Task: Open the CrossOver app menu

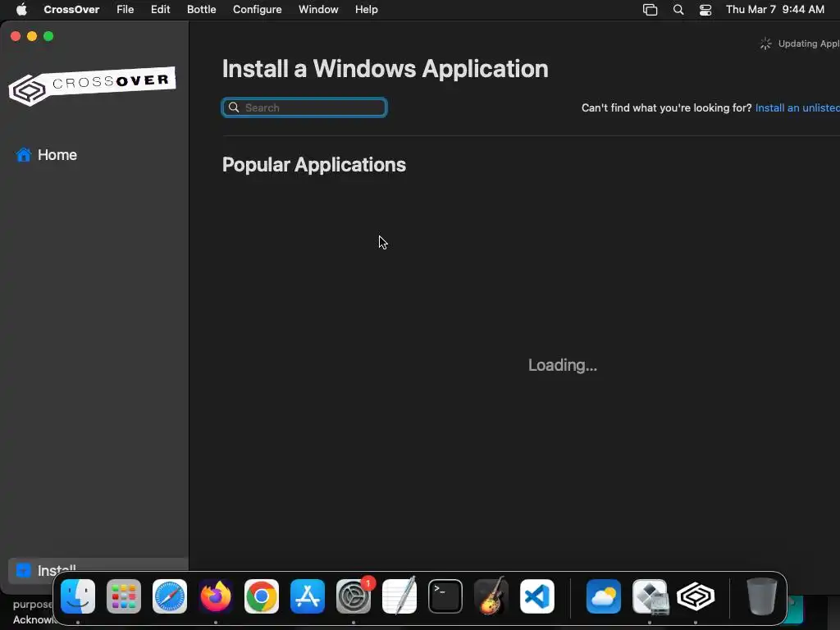Action: pos(71,9)
